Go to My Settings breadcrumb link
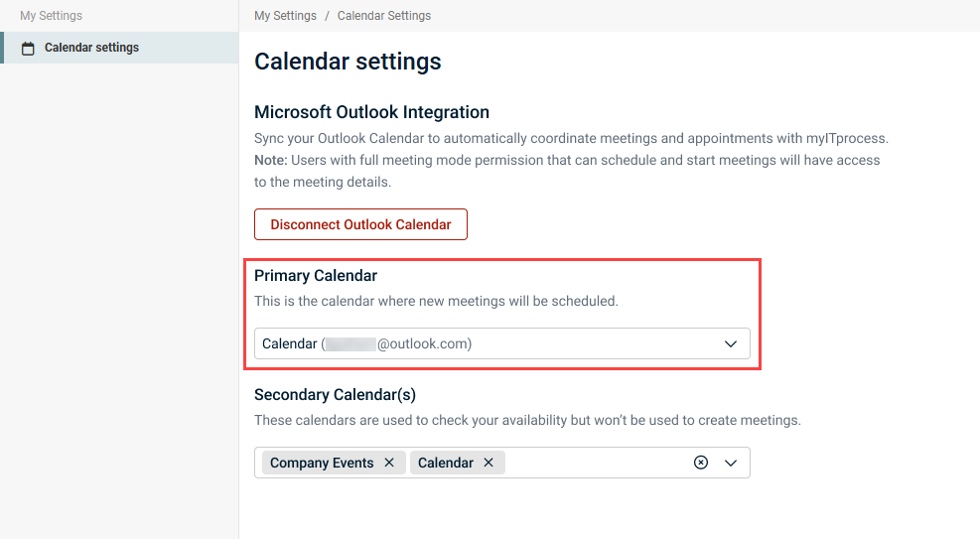This screenshot has width=980, height=539. coord(285,16)
